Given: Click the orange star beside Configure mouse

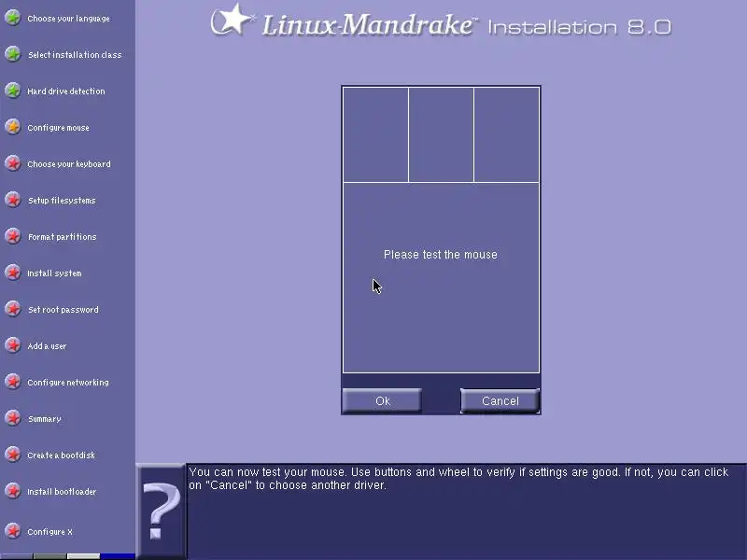Looking at the screenshot, I should point(13,127).
